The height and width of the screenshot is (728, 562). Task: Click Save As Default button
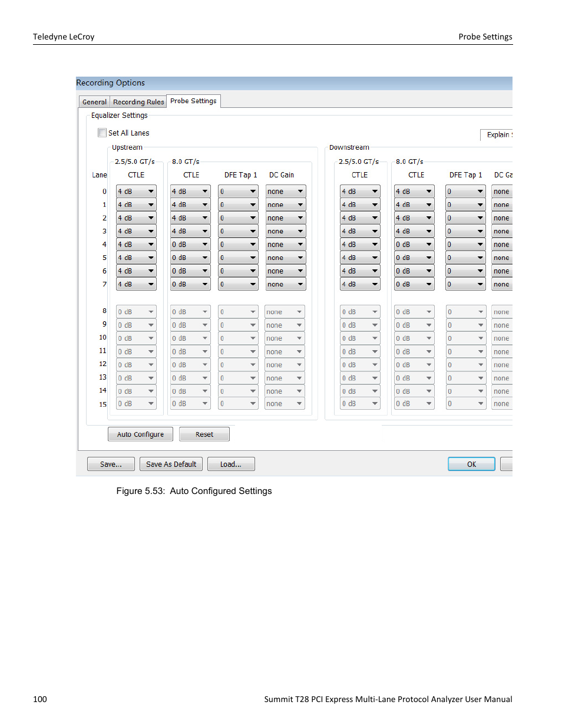(x=171, y=465)
